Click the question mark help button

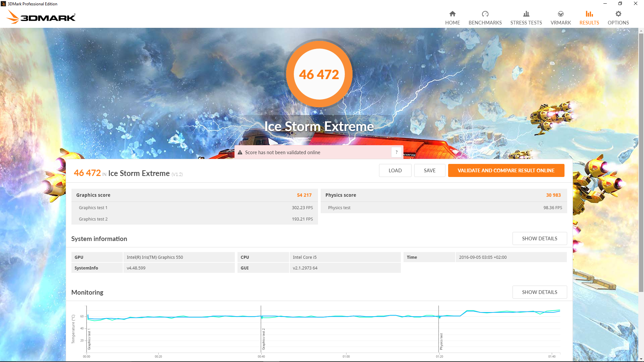pyautogui.click(x=396, y=152)
